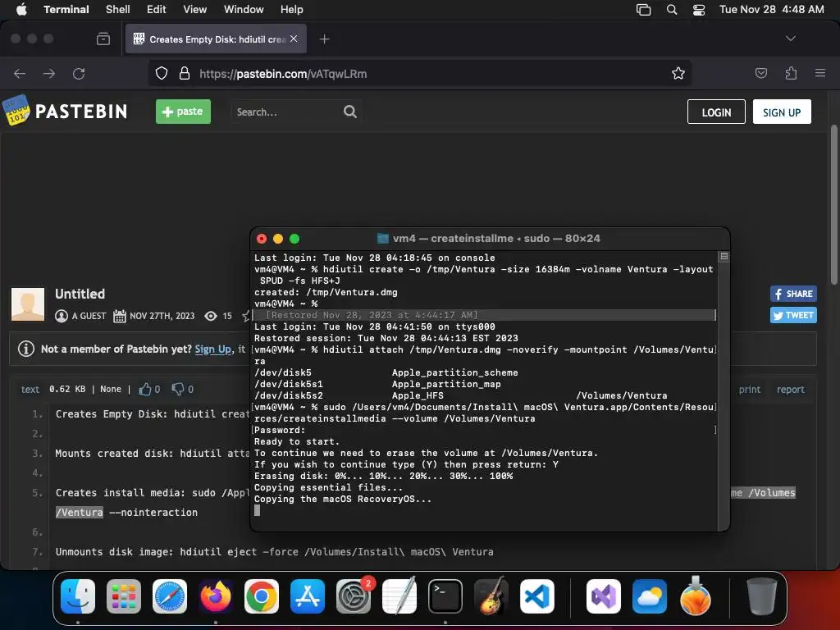This screenshot has width=840, height=630.
Task: Open App Store from the Dock
Action: pyautogui.click(x=308, y=596)
